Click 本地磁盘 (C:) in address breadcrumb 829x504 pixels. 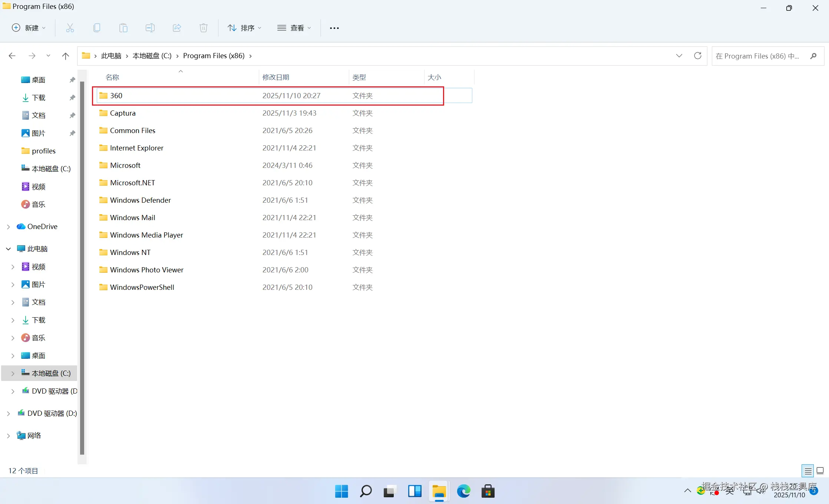[x=152, y=56]
